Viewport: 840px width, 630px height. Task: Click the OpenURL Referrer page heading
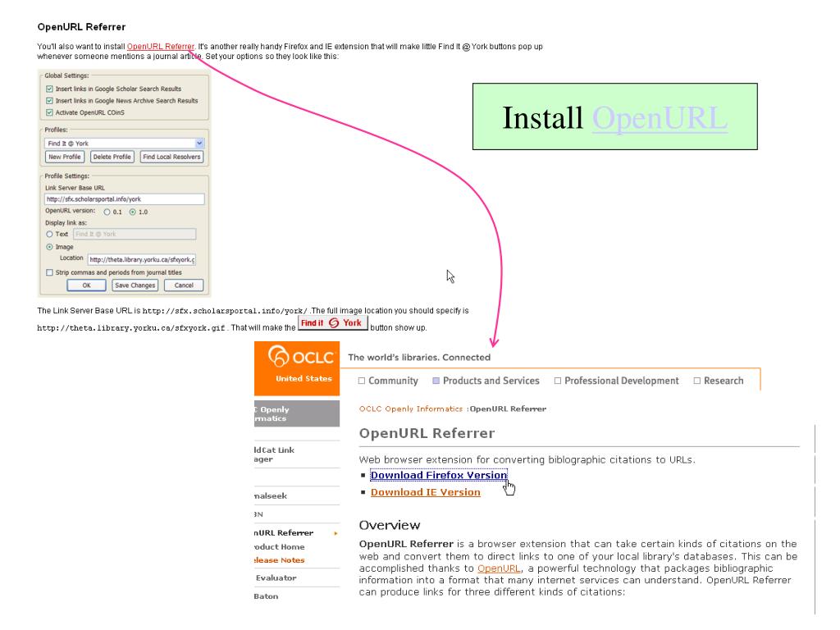coord(427,433)
